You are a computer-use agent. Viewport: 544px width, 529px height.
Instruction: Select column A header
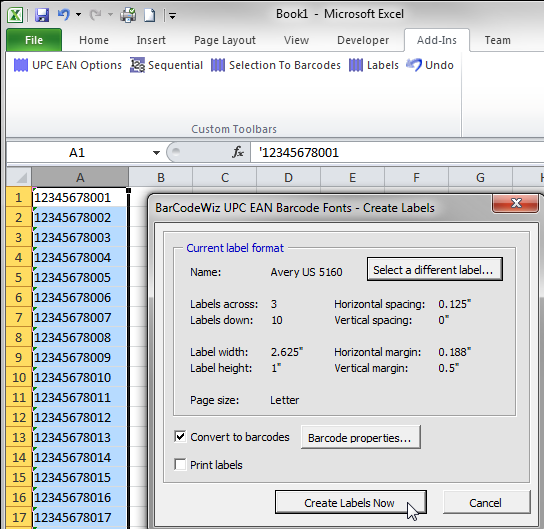(80, 178)
